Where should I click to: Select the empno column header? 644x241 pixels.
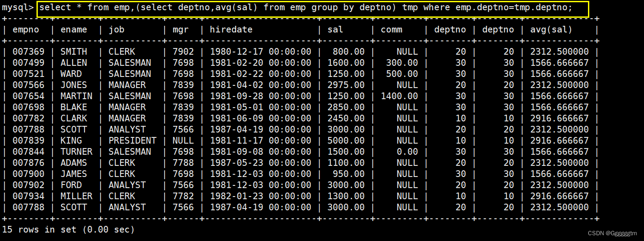(26, 30)
